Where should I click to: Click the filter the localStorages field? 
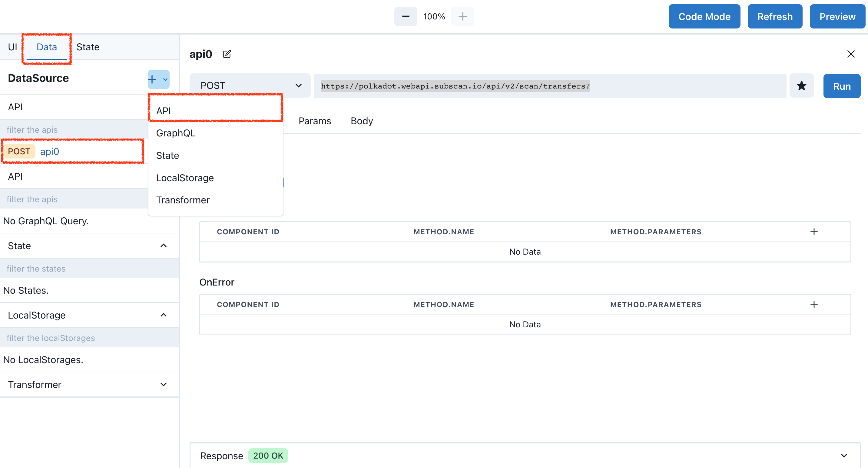coord(90,338)
